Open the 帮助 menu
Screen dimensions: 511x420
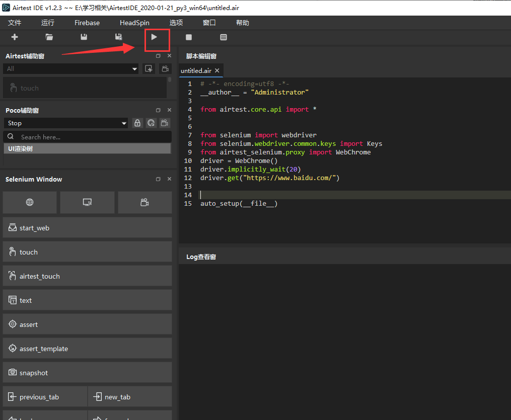(243, 23)
